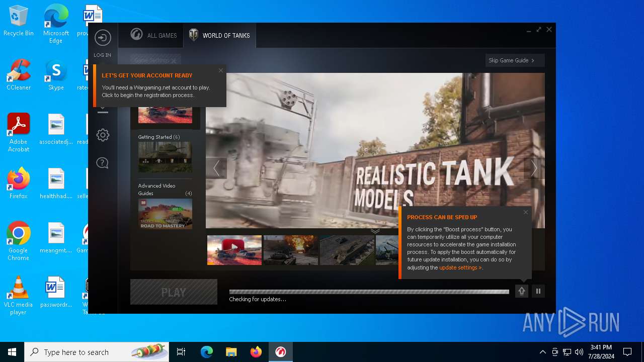
Task: Open network settings tray icon
Action: point(567,352)
